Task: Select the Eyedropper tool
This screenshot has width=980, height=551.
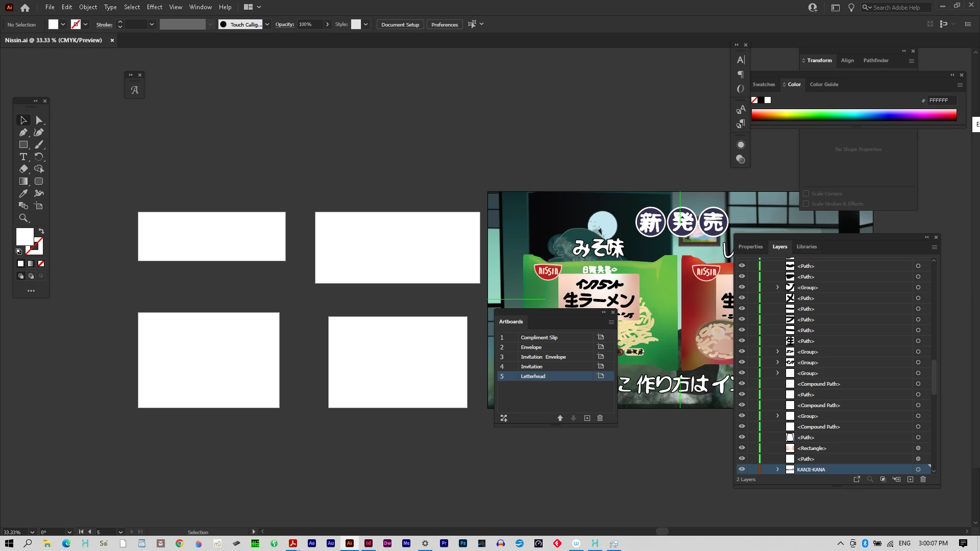Action: coord(23,193)
